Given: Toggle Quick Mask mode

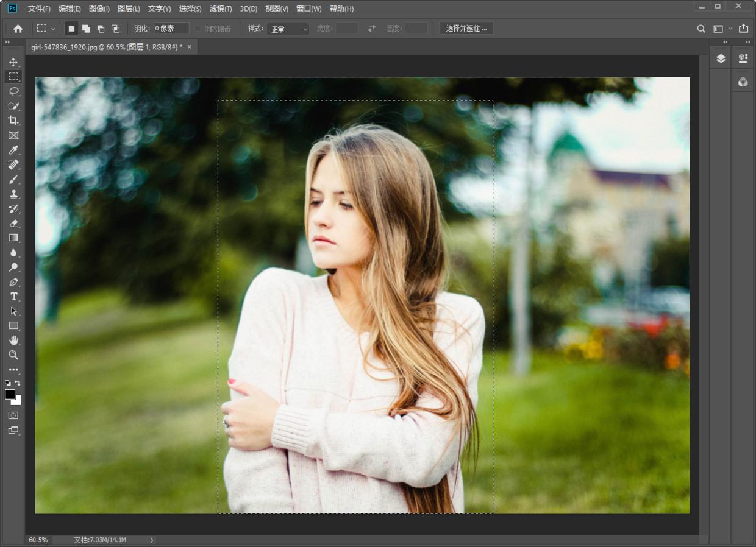Looking at the screenshot, I should 13,415.
